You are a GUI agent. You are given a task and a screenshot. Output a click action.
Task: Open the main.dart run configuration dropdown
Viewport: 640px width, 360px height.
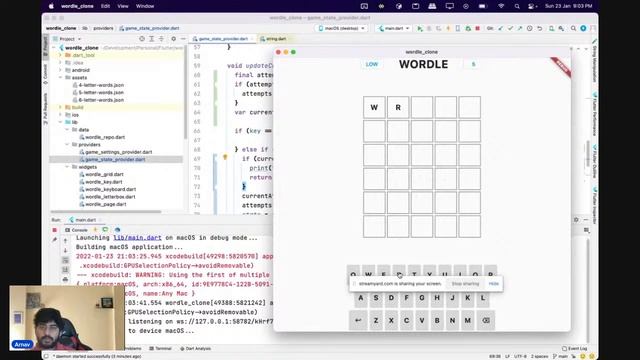[x=393, y=29]
